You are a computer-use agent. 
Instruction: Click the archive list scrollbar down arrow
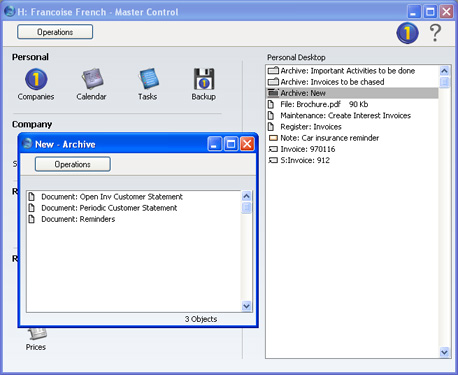coord(246,306)
